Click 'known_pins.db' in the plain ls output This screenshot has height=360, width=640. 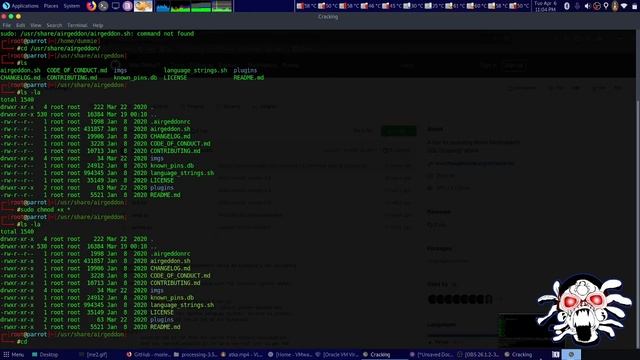coord(135,78)
